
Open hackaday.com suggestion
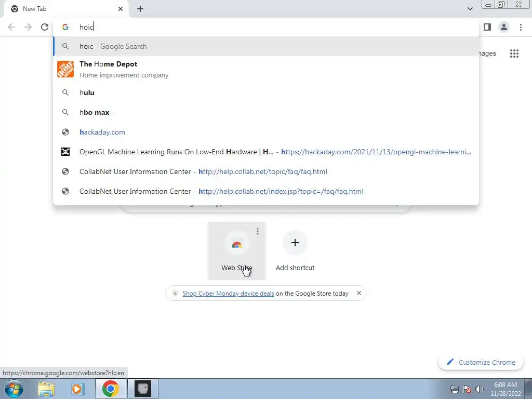(266, 132)
